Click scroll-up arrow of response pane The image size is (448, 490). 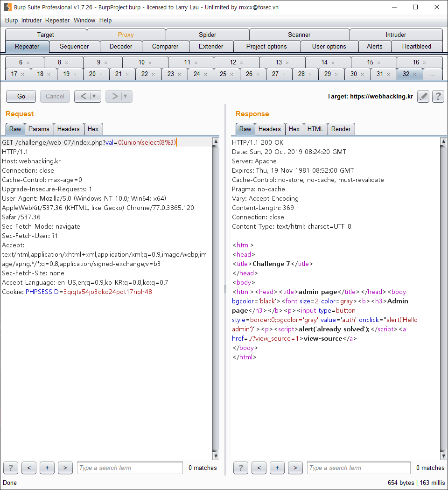[443, 141]
